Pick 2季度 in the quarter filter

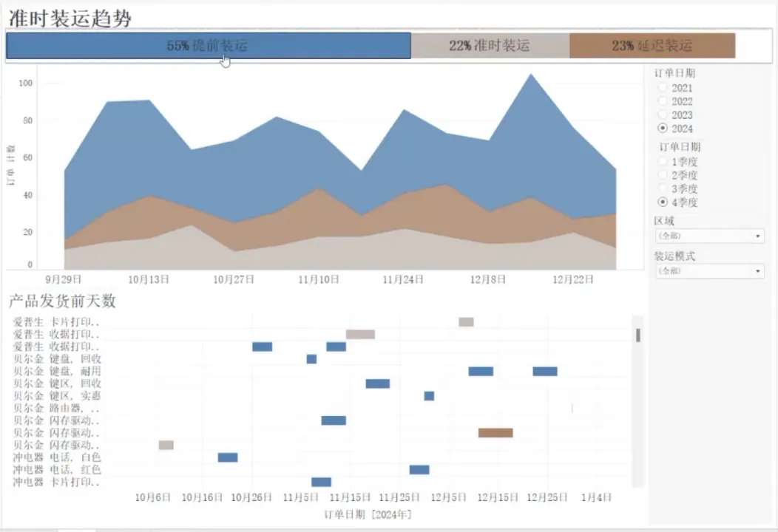coord(663,175)
